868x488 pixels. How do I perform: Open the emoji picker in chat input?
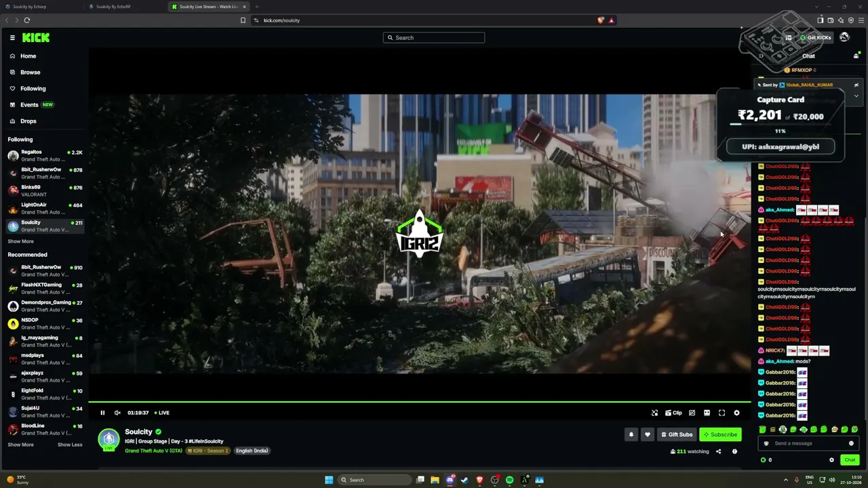pyautogui.click(x=851, y=443)
